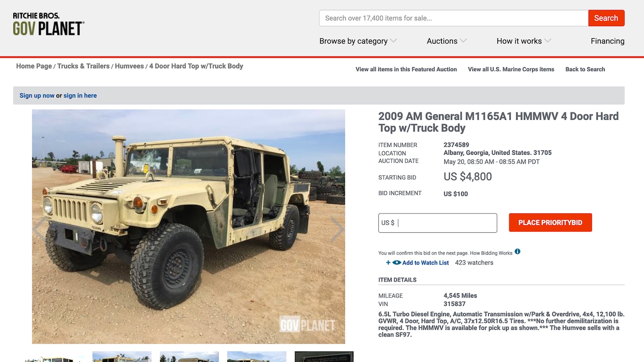644x362 pixels.
Task: Open the How Bidding Works info icon
Action: [x=518, y=251]
